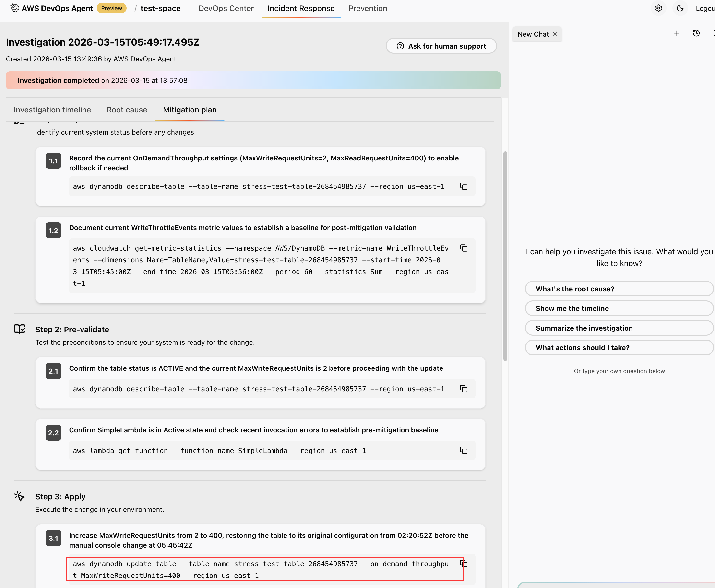The height and width of the screenshot is (588, 715).
Task: Copy the step 1.1 describe-table command
Action: pos(464,186)
